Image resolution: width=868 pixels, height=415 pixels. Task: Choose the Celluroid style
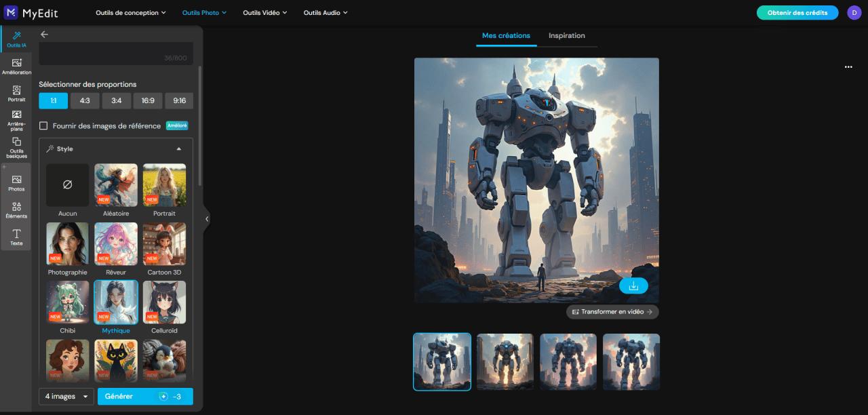click(x=164, y=308)
